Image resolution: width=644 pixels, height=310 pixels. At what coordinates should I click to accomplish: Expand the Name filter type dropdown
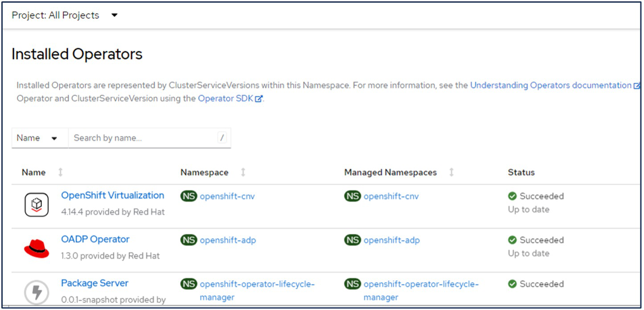(37, 138)
